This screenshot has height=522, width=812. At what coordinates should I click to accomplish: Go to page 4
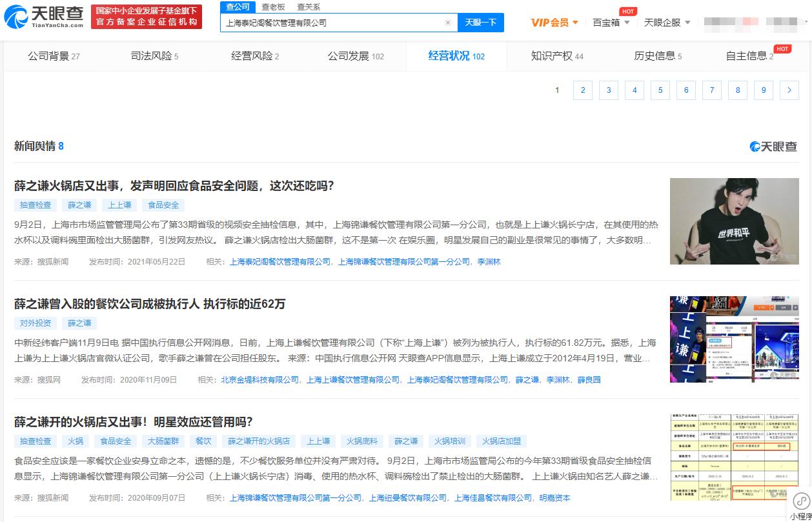click(634, 90)
